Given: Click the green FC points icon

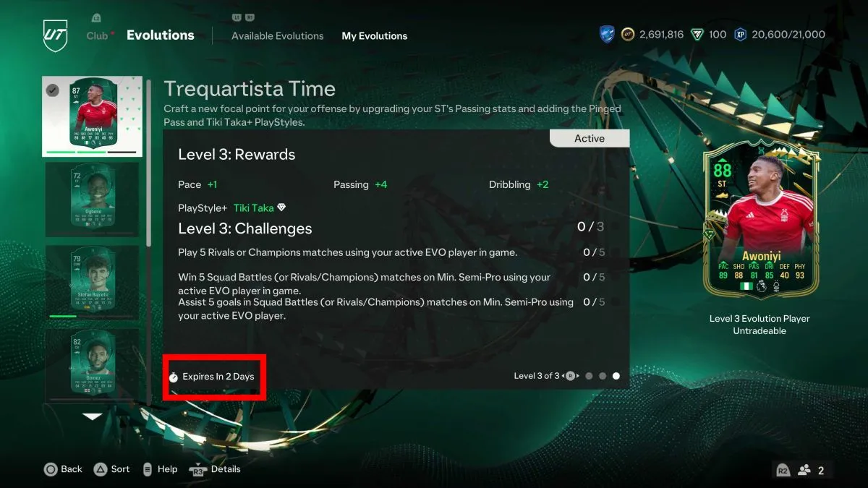Looking at the screenshot, I should (x=697, y=34).
